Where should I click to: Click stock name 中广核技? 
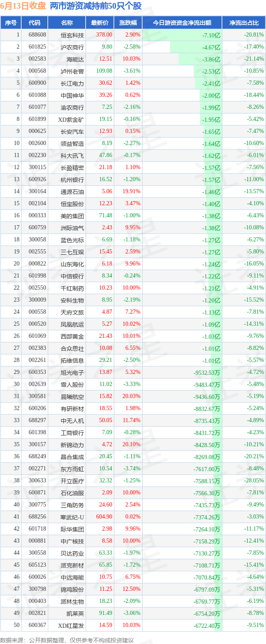pyautogui.click(x=72, y=541)
